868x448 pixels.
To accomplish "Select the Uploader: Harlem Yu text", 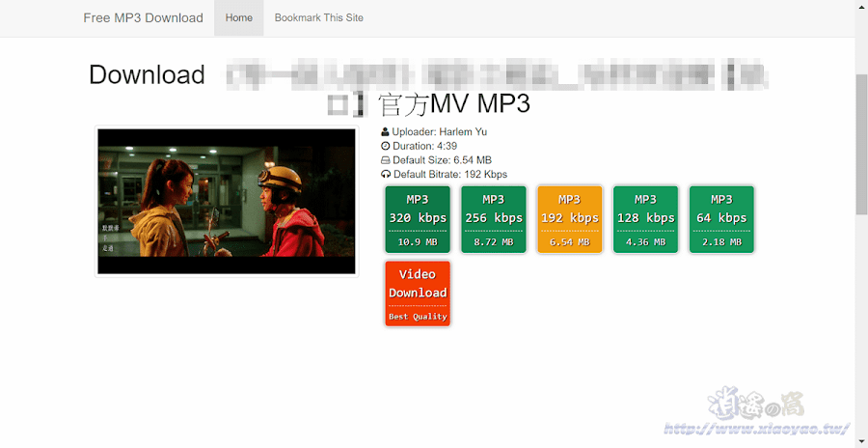I will tap(440, 132).
